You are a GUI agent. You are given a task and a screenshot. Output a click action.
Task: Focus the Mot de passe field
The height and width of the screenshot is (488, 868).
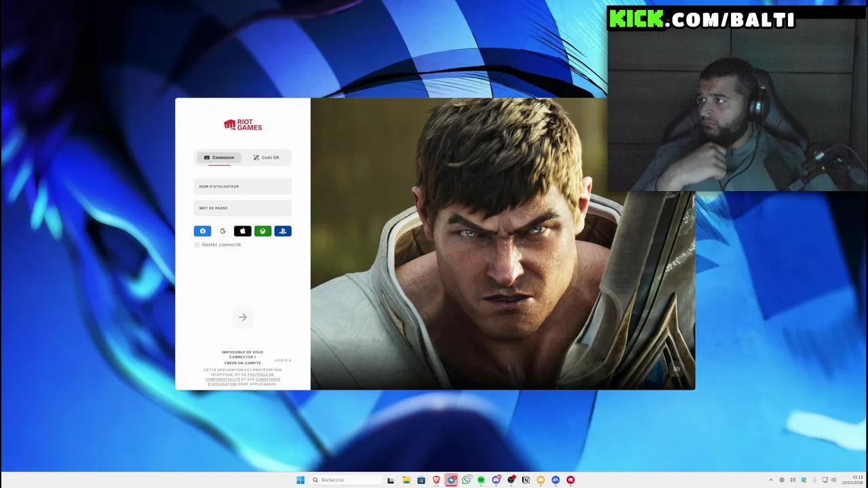coord(243,208)
